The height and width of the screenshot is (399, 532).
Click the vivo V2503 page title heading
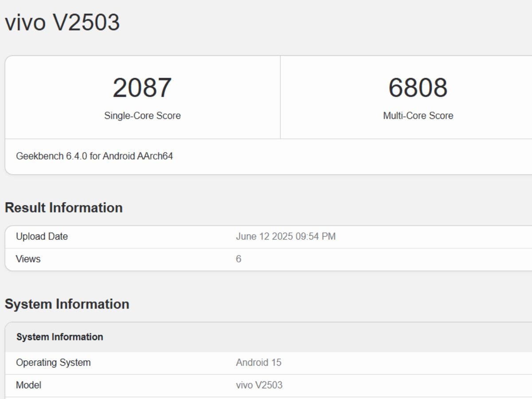tap(62, 22)
